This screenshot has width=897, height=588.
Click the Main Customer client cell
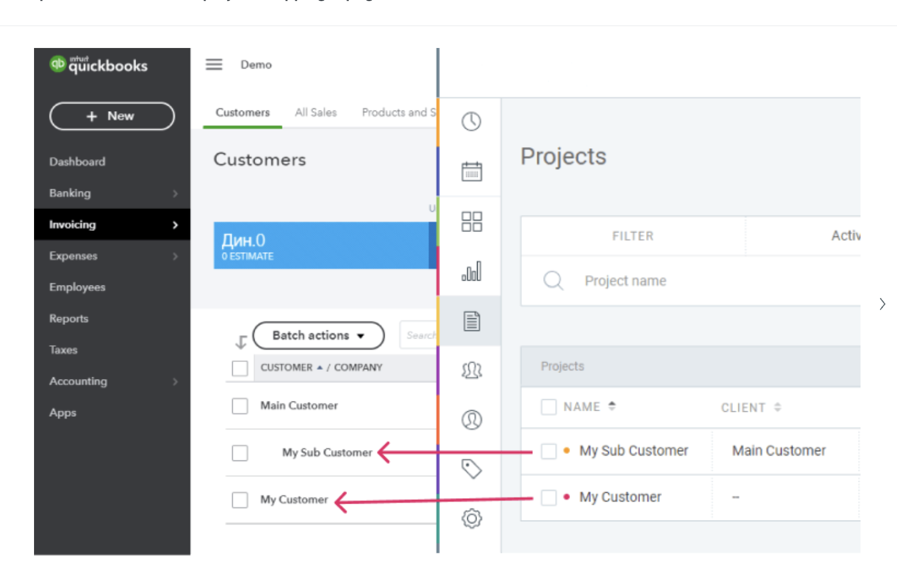(x=779, y=451)
